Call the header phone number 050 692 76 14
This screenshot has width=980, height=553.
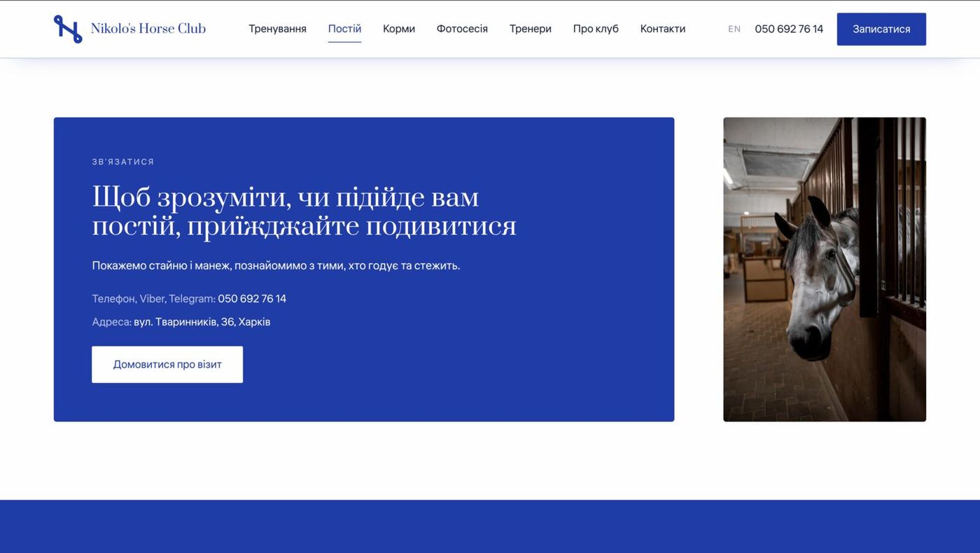click(x=789, y=29)
